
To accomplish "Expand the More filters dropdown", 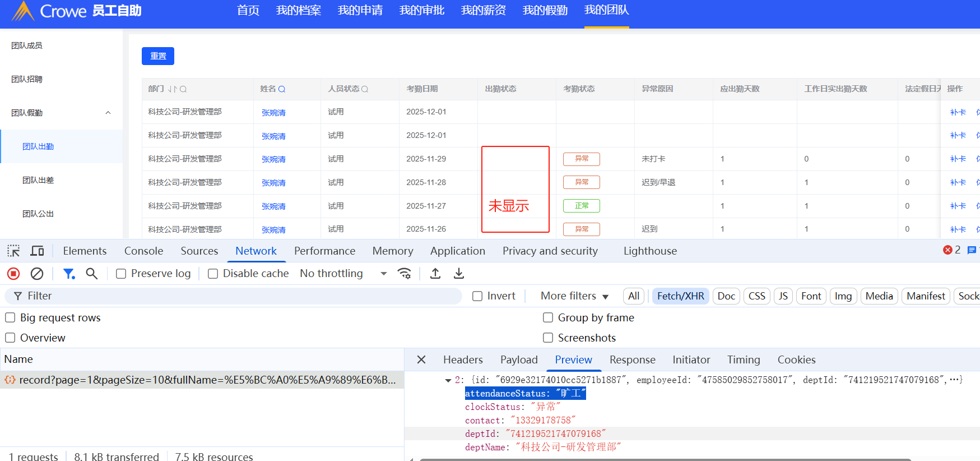I will 574,296.
